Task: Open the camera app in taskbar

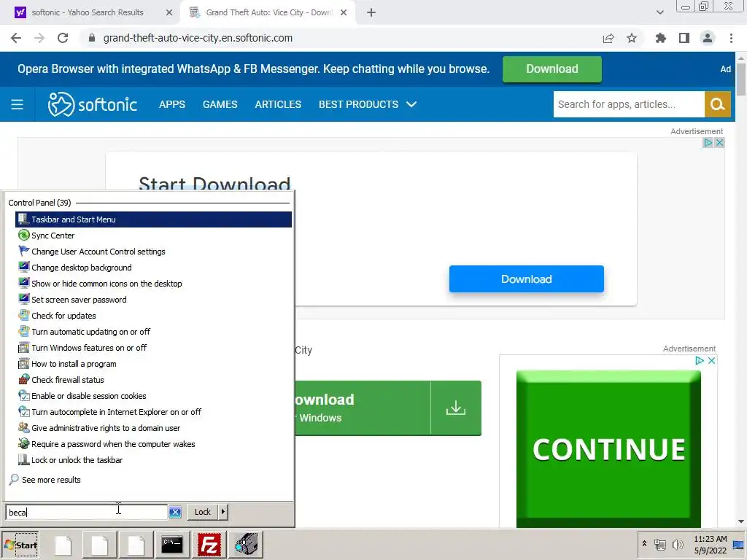Action: [246, 544]
